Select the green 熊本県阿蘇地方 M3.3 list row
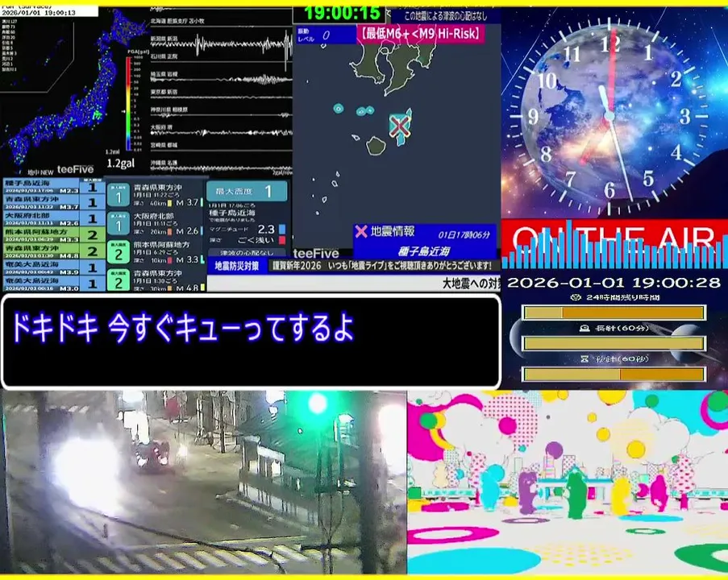The width and height of the screenshot is (728, 580). (54, 234)
